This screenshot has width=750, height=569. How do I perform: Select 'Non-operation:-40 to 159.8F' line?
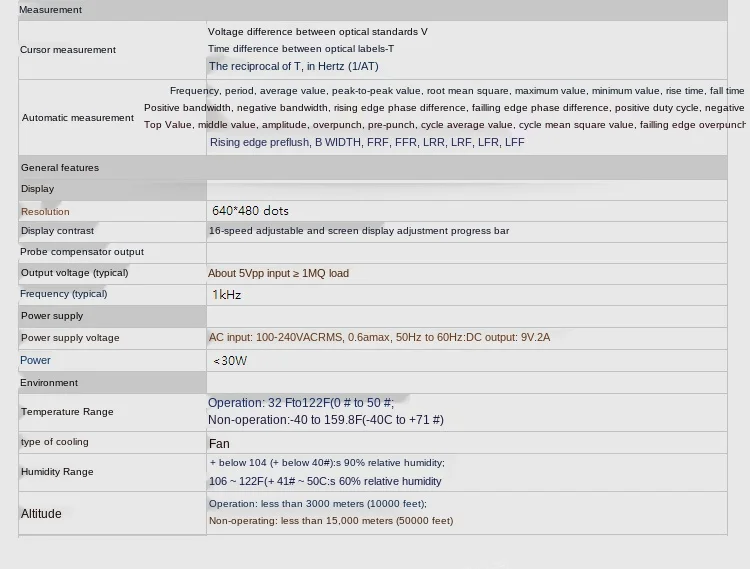click(x=326, y=420)
